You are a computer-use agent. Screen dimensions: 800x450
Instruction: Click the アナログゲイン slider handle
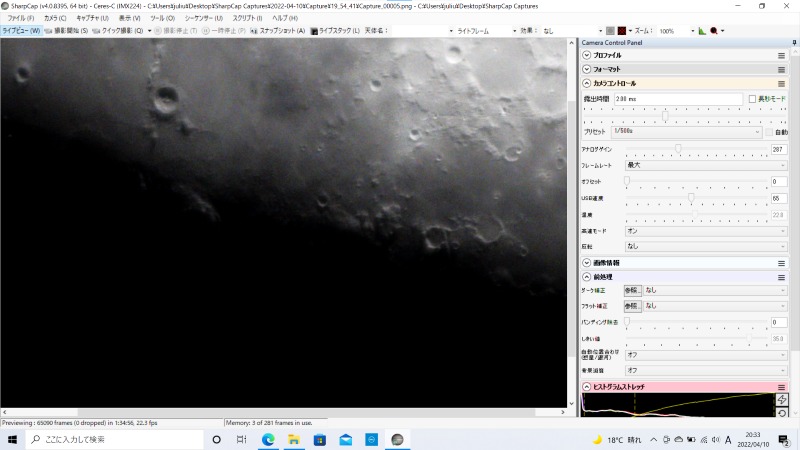click(678, 149)
